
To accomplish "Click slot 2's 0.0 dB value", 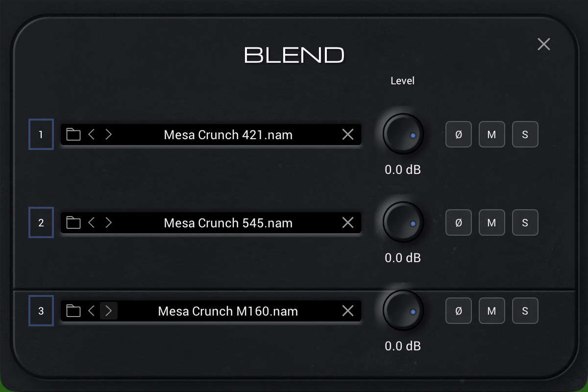I will point(403,258).
